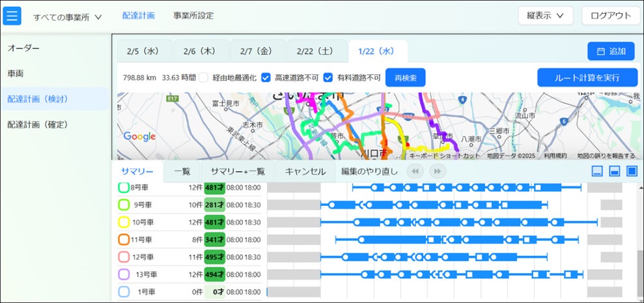The height and width of the screenshot is (303, 644).
Task: Click the redo edit arrow button
Action: click(x=437, y=171)
